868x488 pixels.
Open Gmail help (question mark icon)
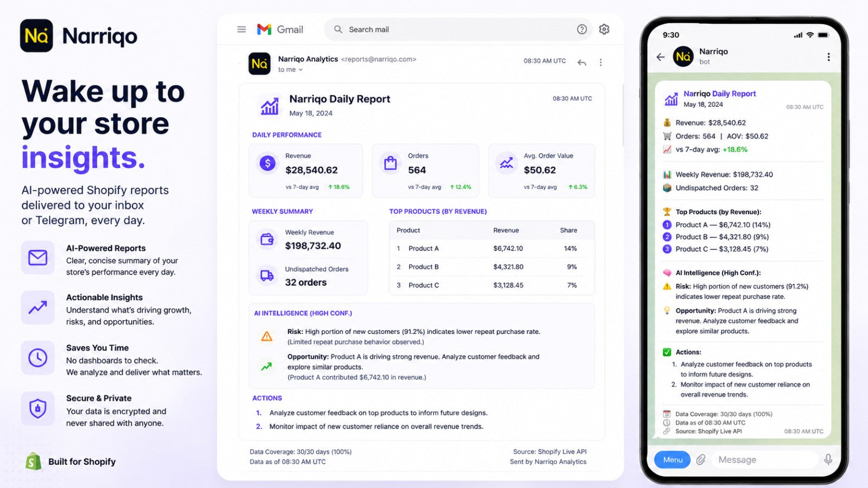pos(582,29)
